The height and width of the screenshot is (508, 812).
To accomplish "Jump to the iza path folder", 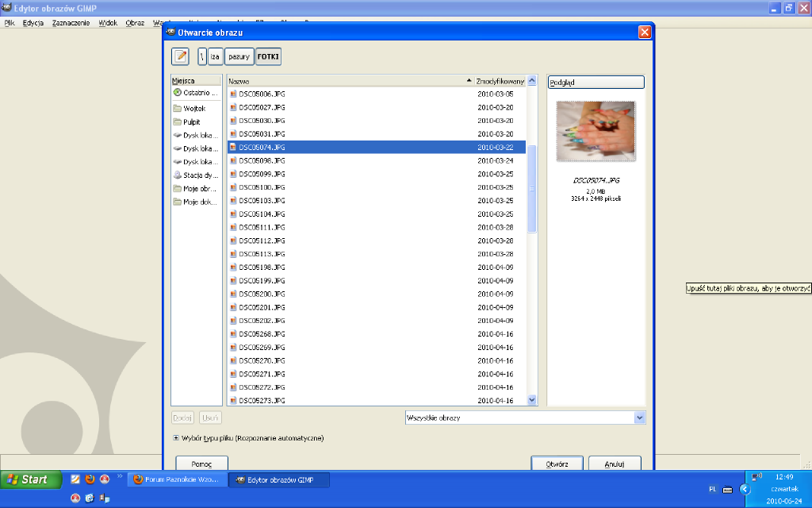I will click(x=216, y=56).
